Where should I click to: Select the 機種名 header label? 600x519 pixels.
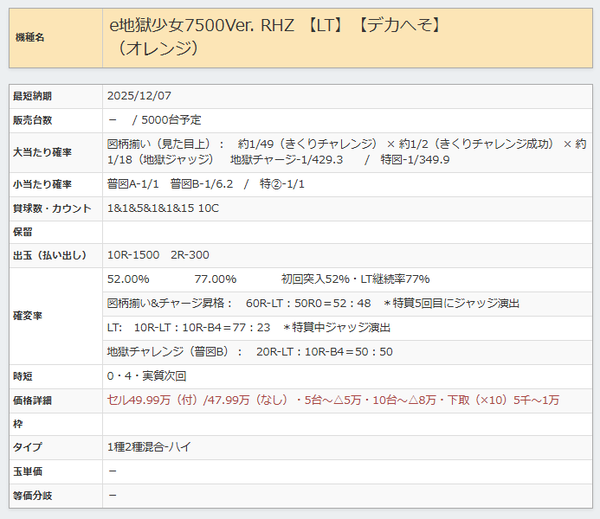point(30,38)
